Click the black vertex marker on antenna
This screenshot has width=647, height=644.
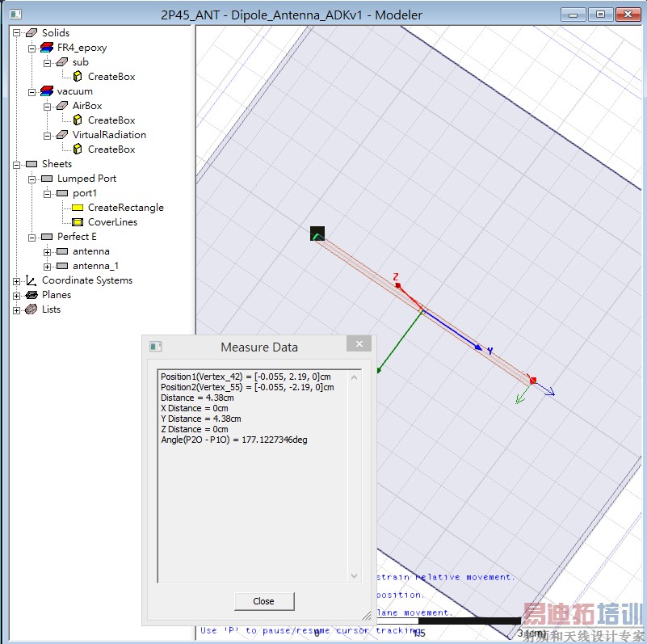pos(317,234)
